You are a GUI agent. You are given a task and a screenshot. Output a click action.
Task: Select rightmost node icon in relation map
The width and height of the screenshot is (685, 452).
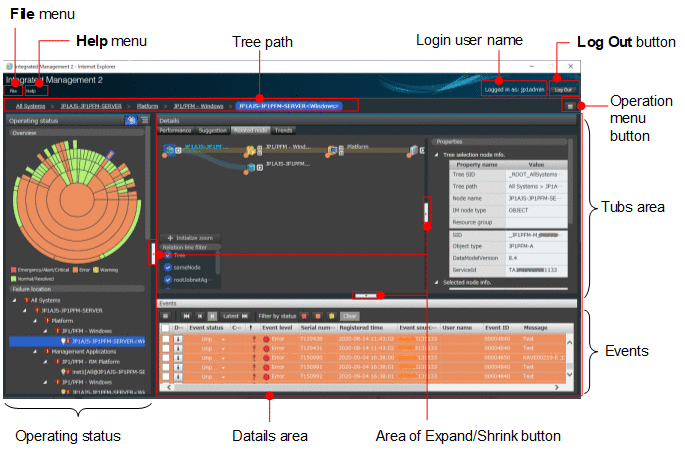(x=414, y=151)
